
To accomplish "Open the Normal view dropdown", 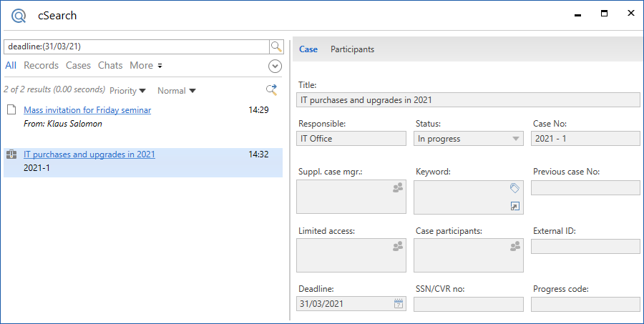I will (176, 91).
